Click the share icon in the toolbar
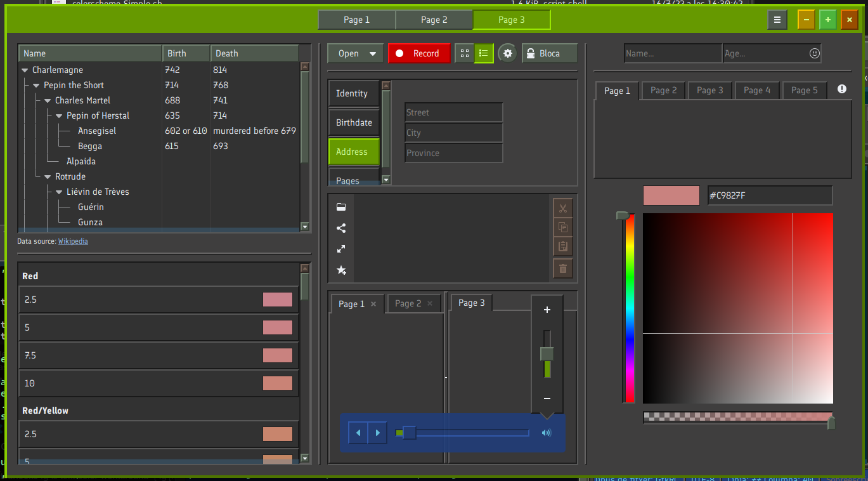 coord(341,228)
